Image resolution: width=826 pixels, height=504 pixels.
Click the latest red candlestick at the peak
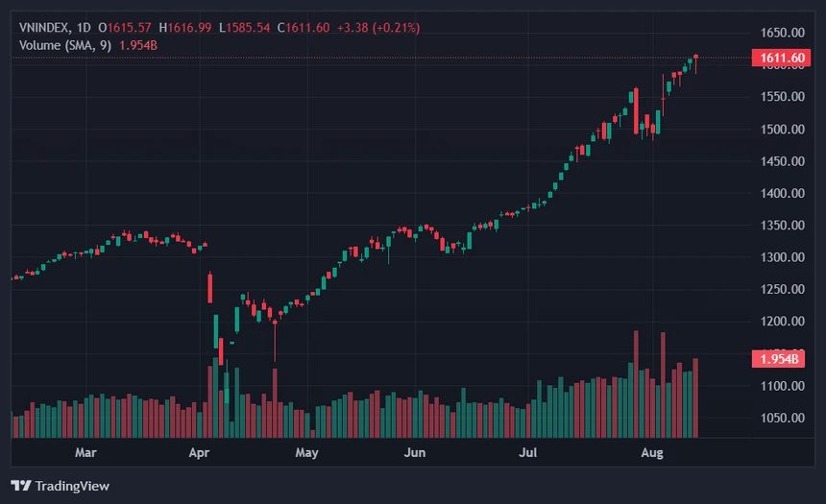click(x=696, y=63)
